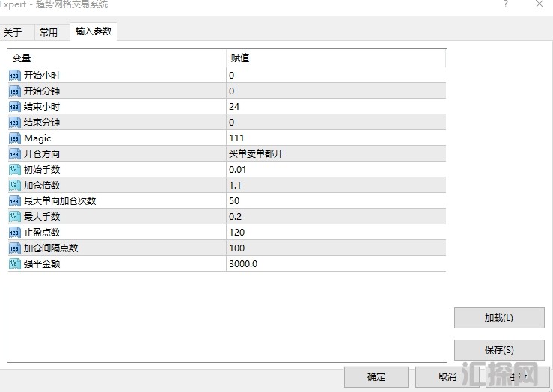Click the integer icon beside 开始分钟
553x392 pixels.
coord(14,91)
